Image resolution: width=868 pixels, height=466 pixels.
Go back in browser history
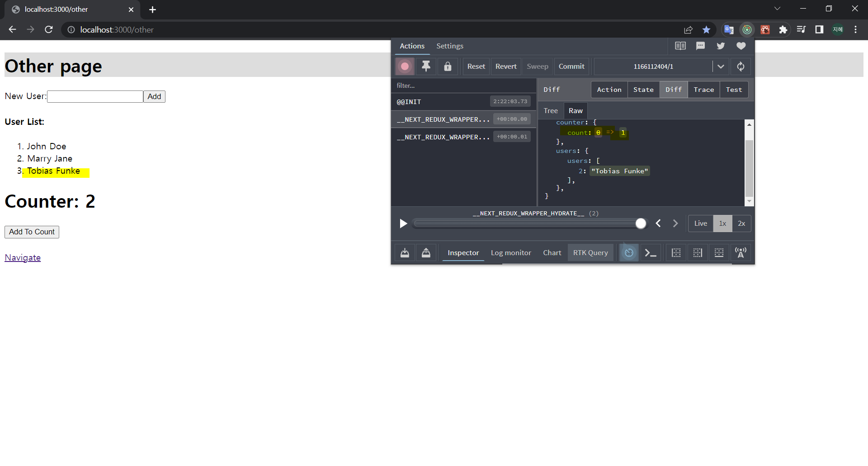pos(12,29)
